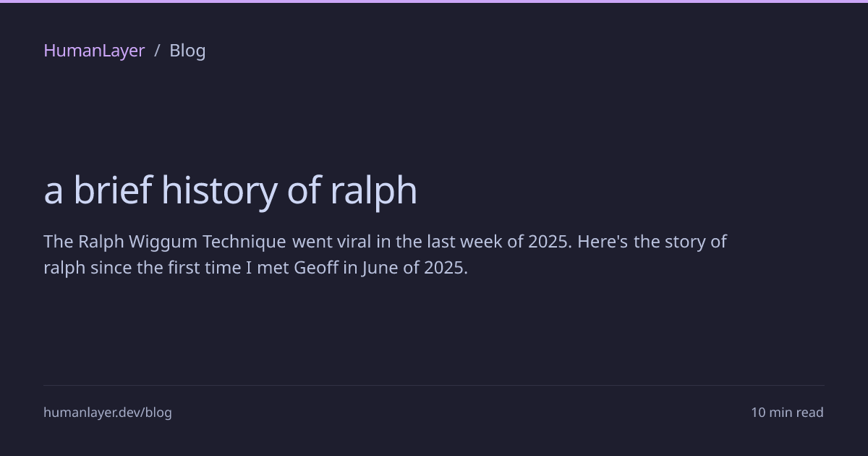
Task: Click the name "Geoff" in the description
Action: pos(316,268)
